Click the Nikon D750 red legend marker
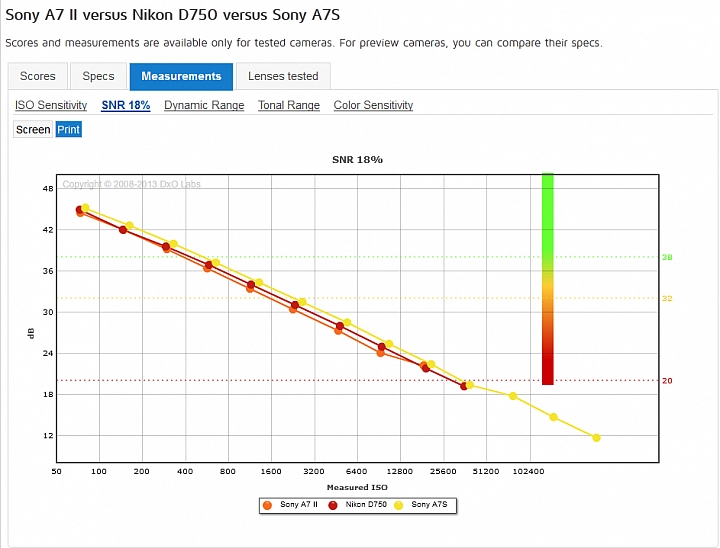 click(333, 505)
